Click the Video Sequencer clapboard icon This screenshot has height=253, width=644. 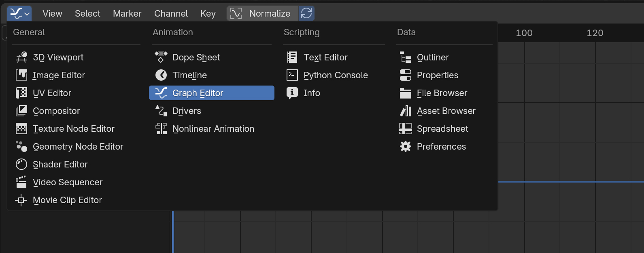click(x=21, y=182)
